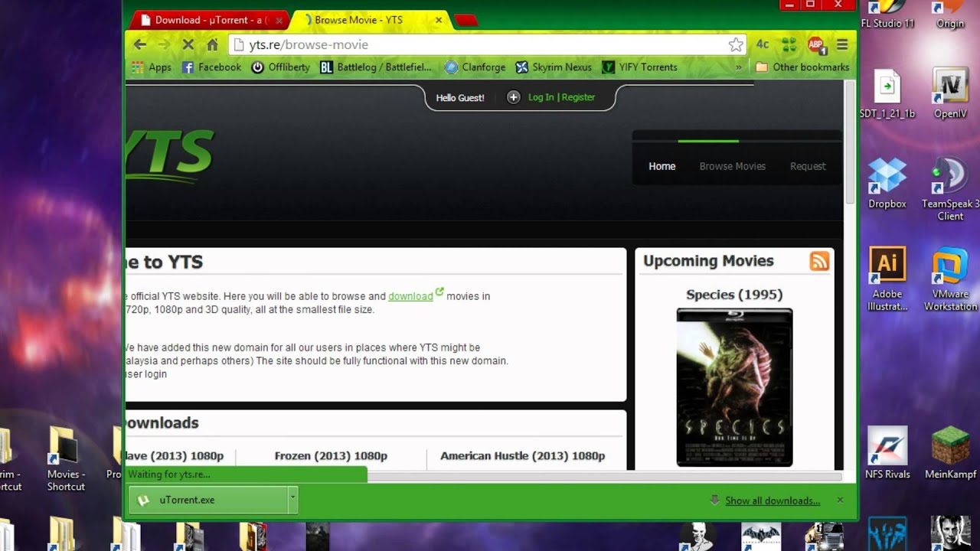This screenshot has width=980, height=551.
Task: Open the TeamSpeak 3 Client desktop icon
Action: click(950, 188)
